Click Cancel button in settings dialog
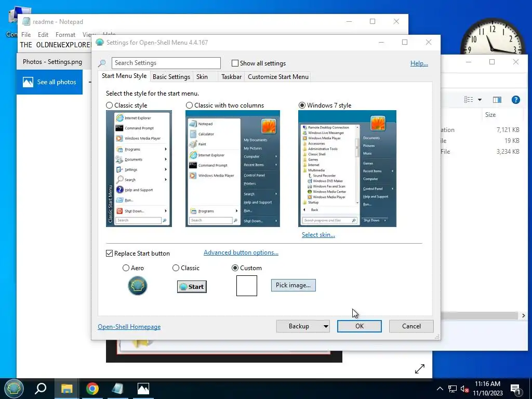This screenshot has width=532, height=399. tap(411, 326)
